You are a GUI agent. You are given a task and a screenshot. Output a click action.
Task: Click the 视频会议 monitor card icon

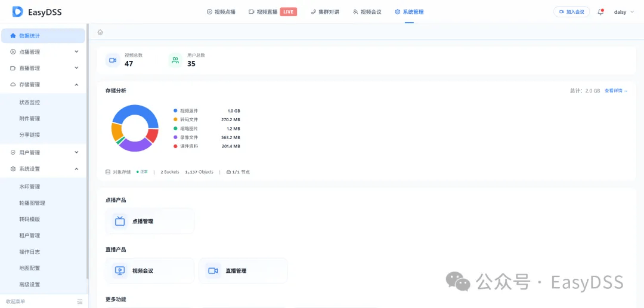pos(120,270)
